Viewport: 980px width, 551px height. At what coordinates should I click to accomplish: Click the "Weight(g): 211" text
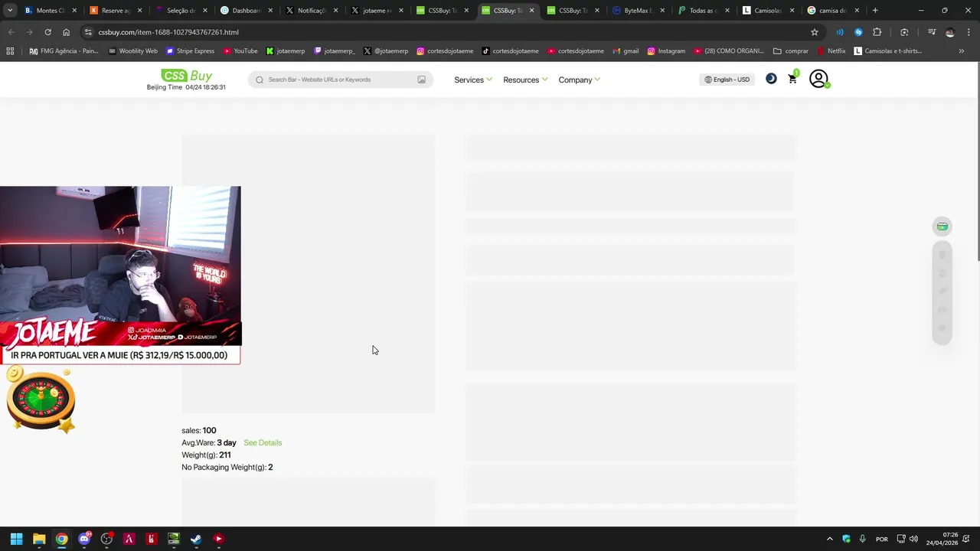pos(206,455)
